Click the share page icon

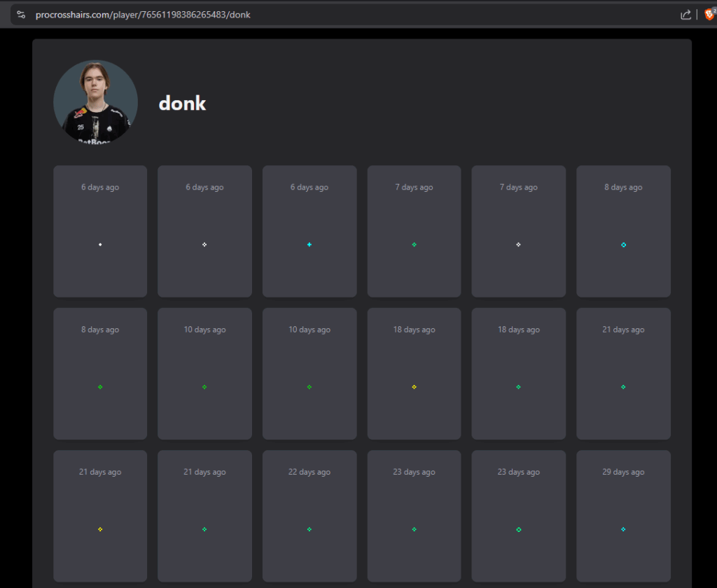685,15
